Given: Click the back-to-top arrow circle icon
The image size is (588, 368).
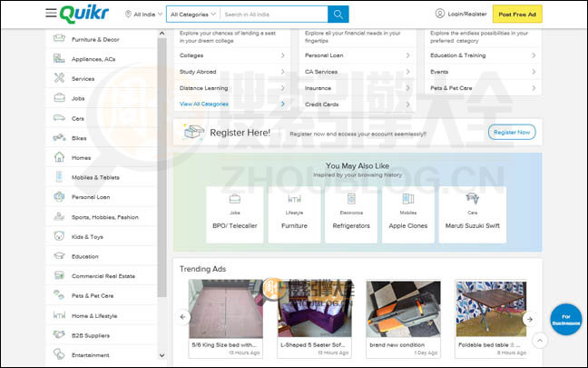Looking at the screenshot, I should (540, 341).
